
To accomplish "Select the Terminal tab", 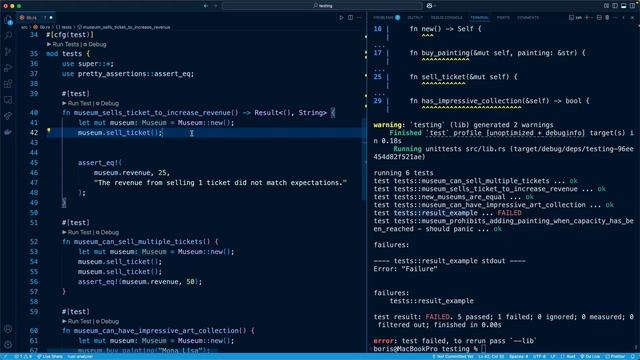I will coord(479,18).
